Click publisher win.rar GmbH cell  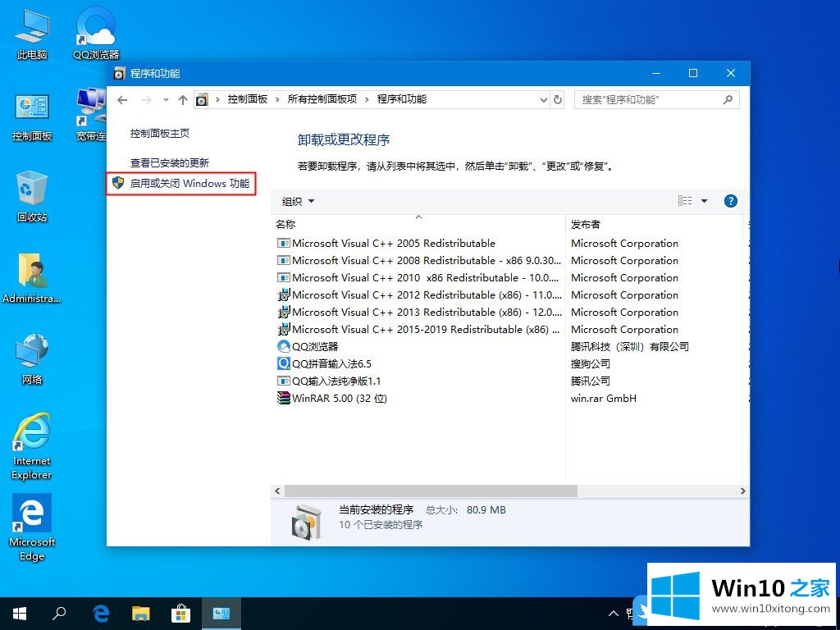[x=604, y=398]
